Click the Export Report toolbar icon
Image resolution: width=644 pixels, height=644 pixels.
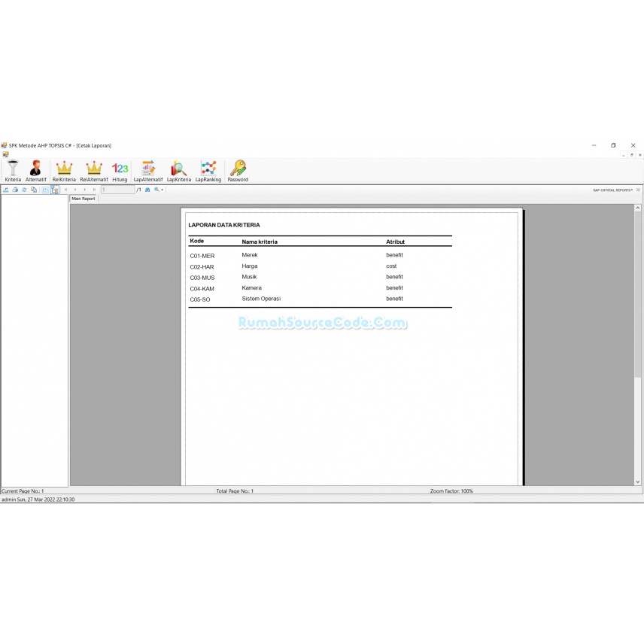coord(6,190)
